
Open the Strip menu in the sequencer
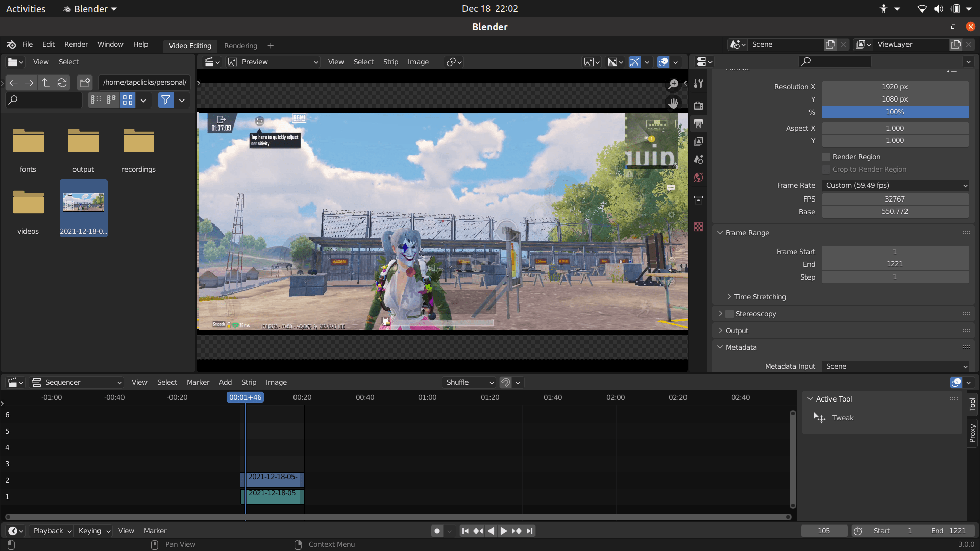click(x=249, y=382)
